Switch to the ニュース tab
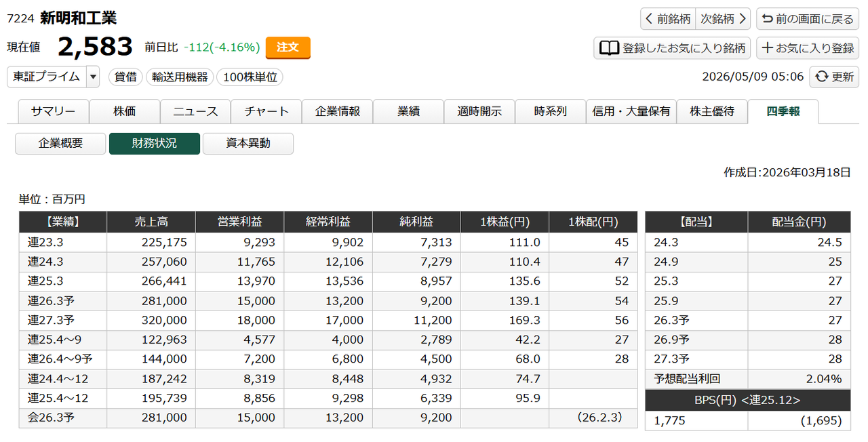This screenshot has height=442, width=868. (x=195, y=111)
